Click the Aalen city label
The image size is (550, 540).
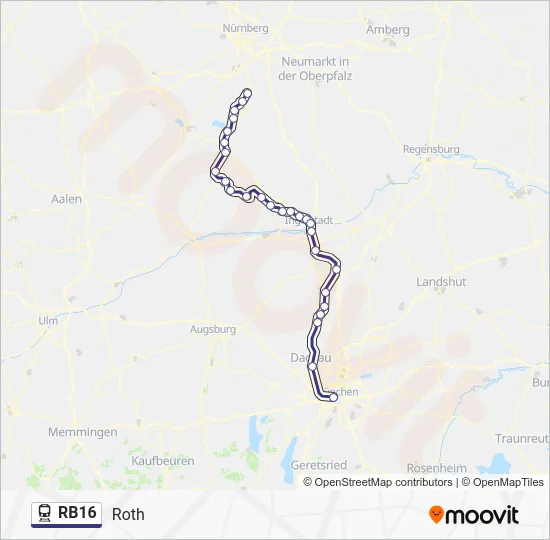click(x=66, y=199)
